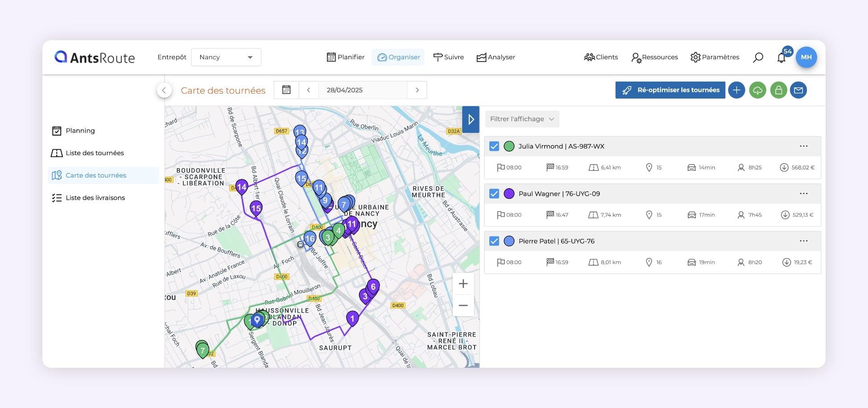This screenshot has width=868, height=408.
Task: Expand the Filtrer l'affichage dropdown
Action: click(x=522, y=119)
